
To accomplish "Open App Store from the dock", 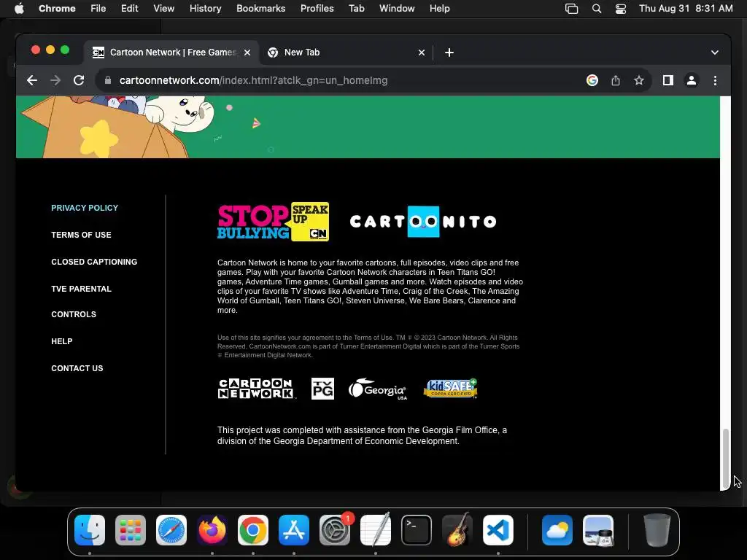I will tap(294, 529).
